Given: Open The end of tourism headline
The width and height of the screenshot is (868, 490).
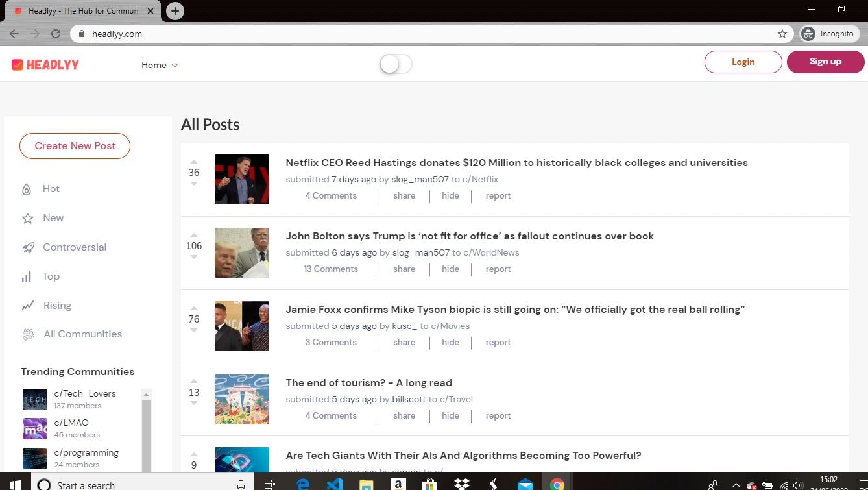Looking at the screenshot, I should [368, 383].
